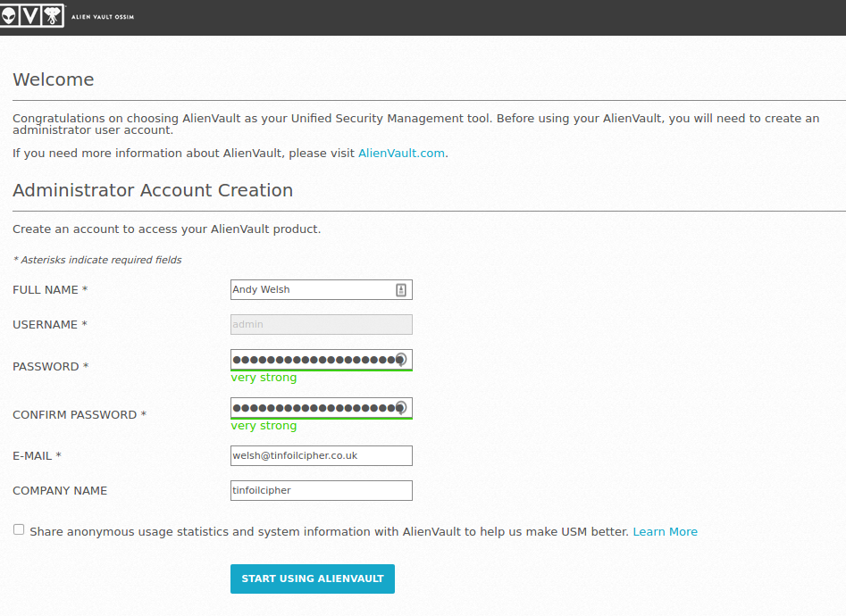Open the AlienVault.com link
The height and width of the screenshot is (616, 846).
tap(401, 154)
